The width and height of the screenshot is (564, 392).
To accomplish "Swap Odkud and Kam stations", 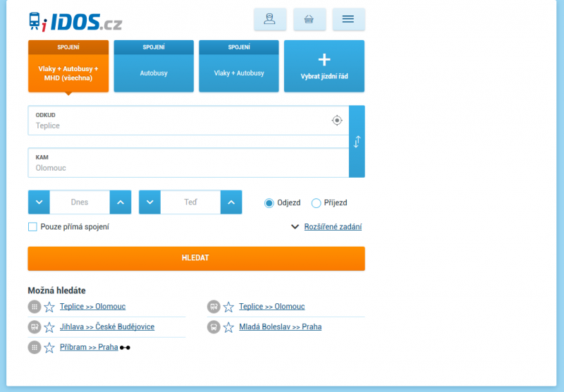I will point(357,141).
